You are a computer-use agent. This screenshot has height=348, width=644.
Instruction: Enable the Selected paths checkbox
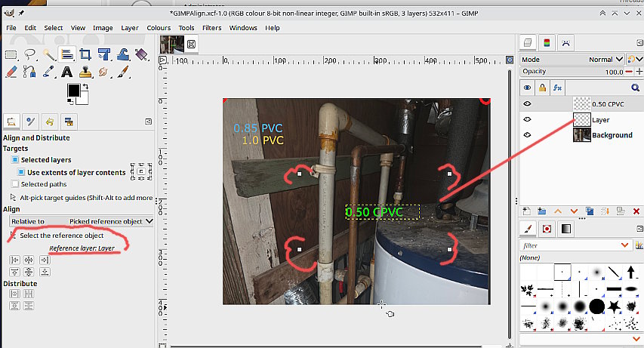(15, 184)
